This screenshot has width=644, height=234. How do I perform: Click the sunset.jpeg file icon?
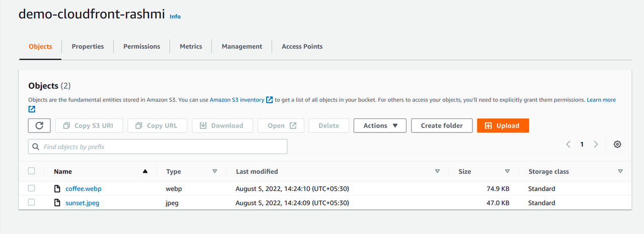[x=57, y=203]
